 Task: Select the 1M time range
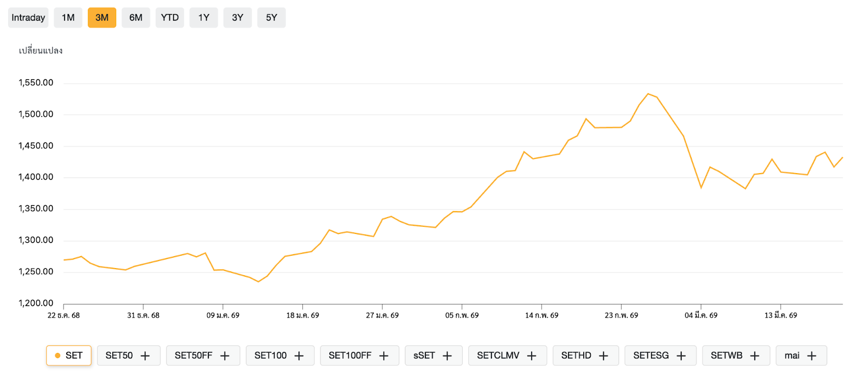tap(68, 18)
